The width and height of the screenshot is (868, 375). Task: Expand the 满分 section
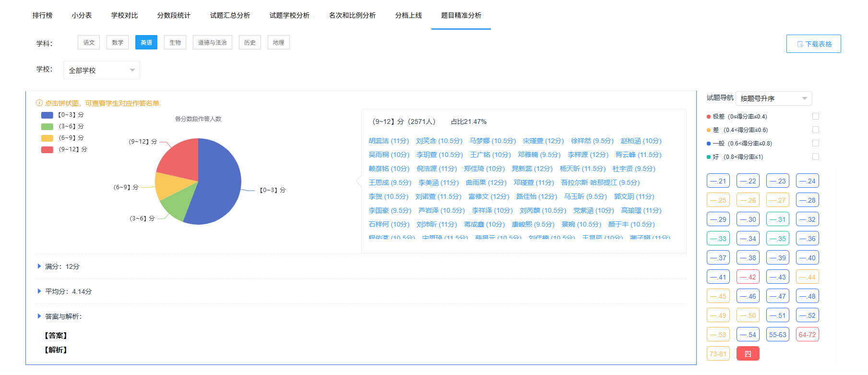pos(39,266)
